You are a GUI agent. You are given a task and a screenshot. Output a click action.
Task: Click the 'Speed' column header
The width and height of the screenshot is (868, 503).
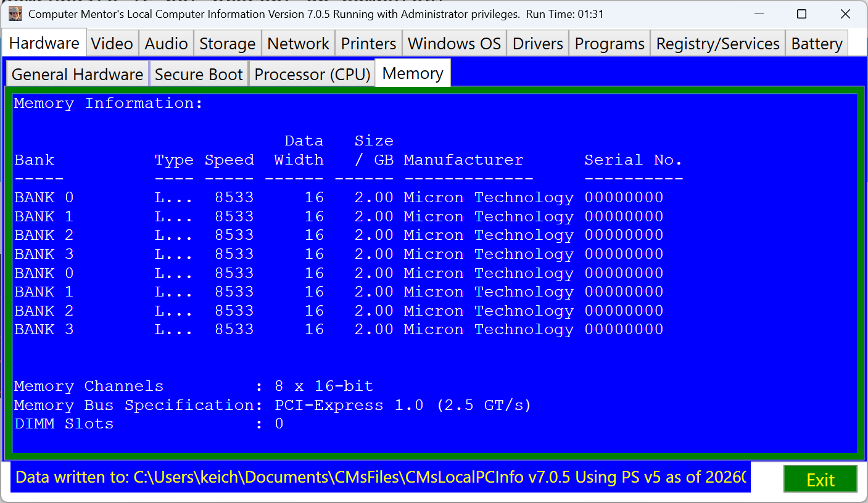click(229, 160)
